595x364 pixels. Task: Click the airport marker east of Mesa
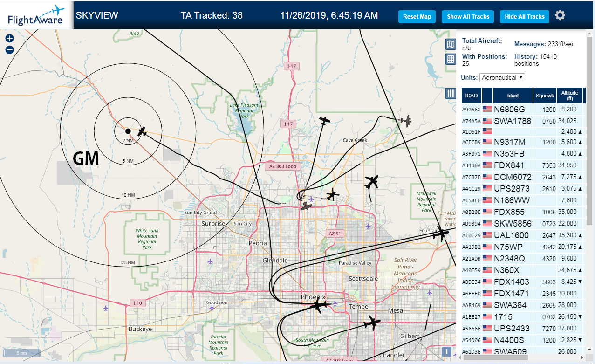(429, 293)
